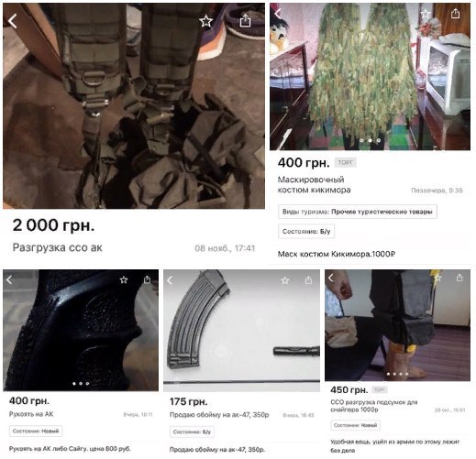Tap the ТОРГ badge beside 400 грн.
The image size is (476, 459).
point(345,162)
